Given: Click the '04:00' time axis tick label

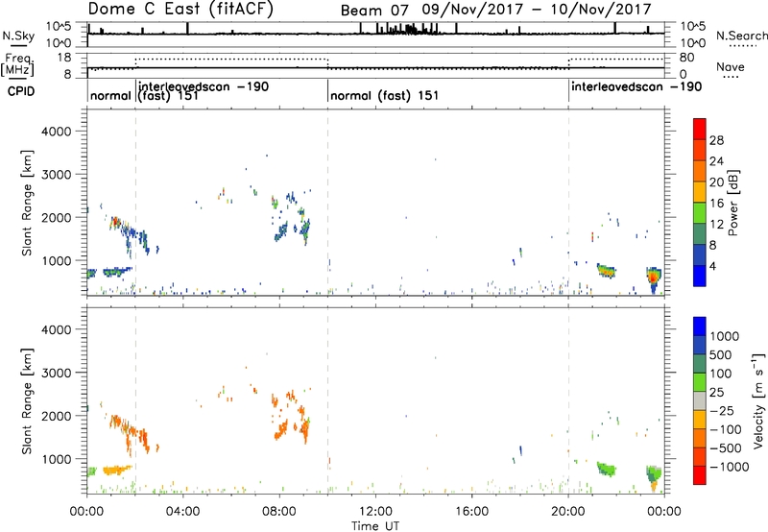Looking at the screenshot, I should tap(182, 512).
